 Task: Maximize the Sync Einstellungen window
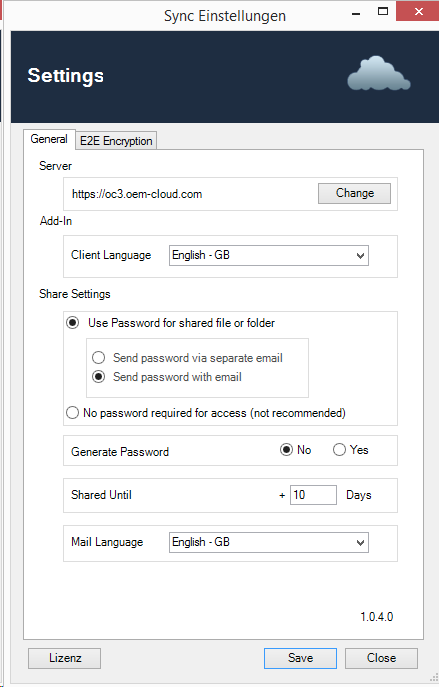tap(383, 12)
